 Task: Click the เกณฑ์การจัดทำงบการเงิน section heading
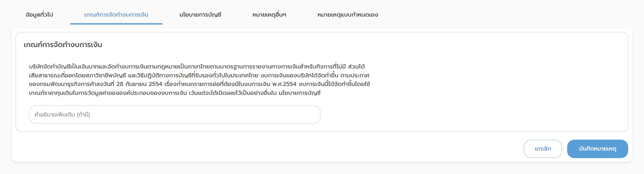coord(63,45)
